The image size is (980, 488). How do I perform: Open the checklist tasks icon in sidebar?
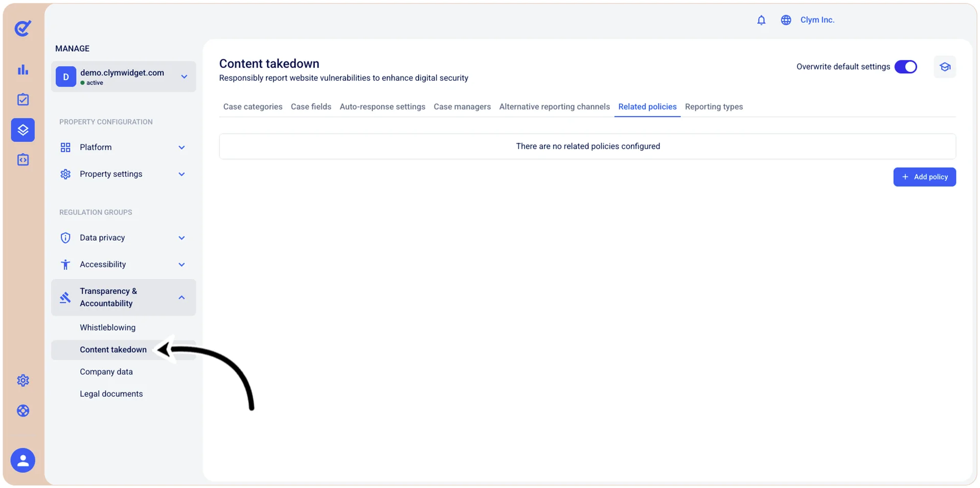23,99
